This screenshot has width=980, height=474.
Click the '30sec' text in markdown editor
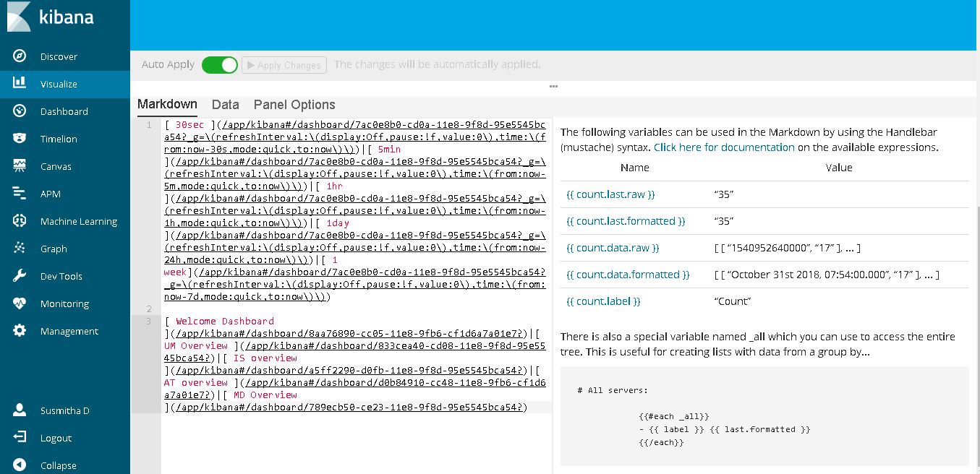point(189,124)
